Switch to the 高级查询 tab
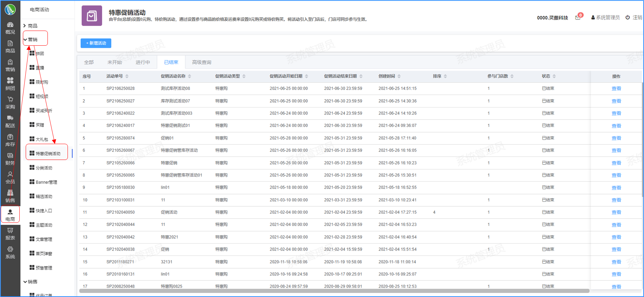 pos(202,62)
